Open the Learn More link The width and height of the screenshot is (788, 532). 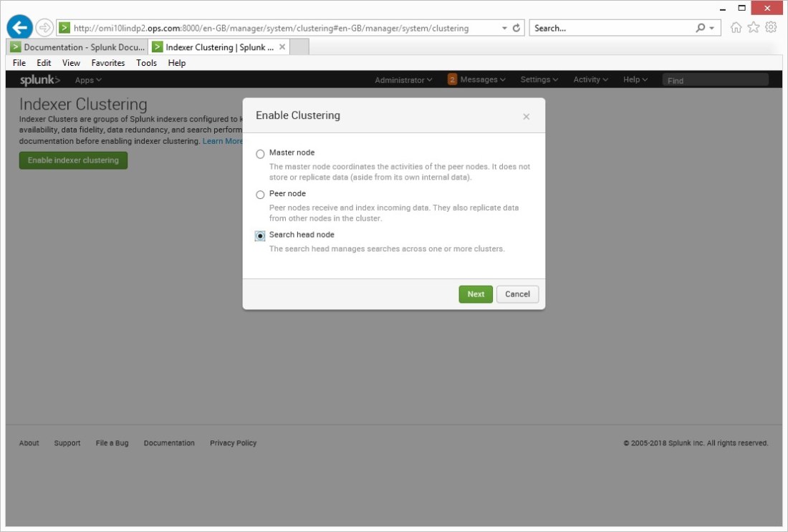click(x=224, y=140)
